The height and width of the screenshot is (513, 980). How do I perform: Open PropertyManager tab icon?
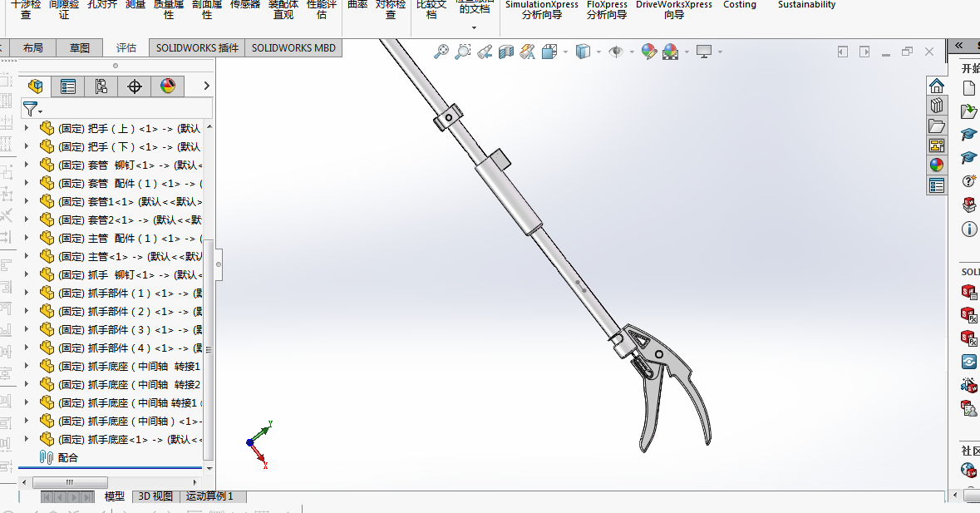tap(67, 86)
